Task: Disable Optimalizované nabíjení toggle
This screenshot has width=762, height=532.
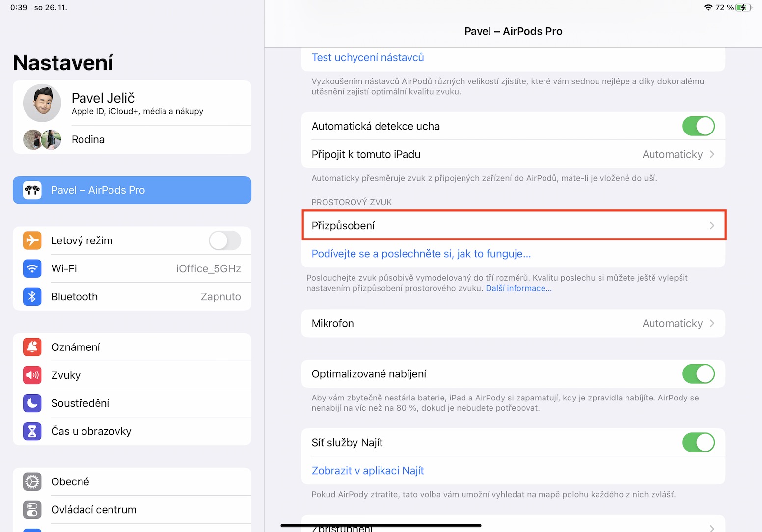Action: coord(698,374)
